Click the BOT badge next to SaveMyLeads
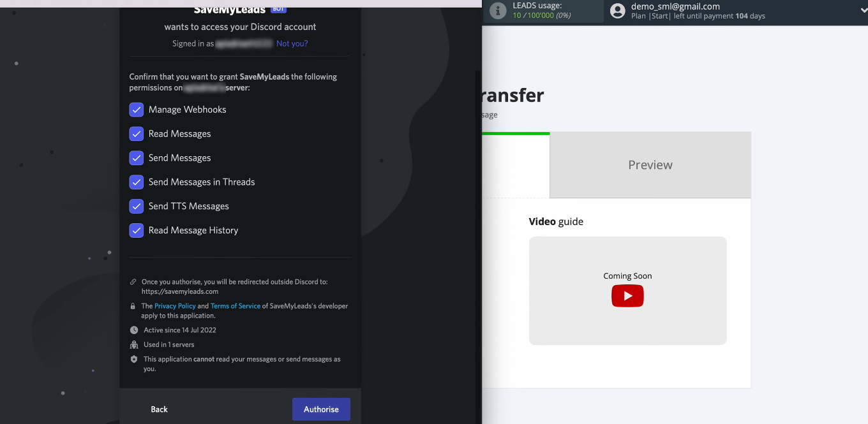 click(x=278, y=9)
